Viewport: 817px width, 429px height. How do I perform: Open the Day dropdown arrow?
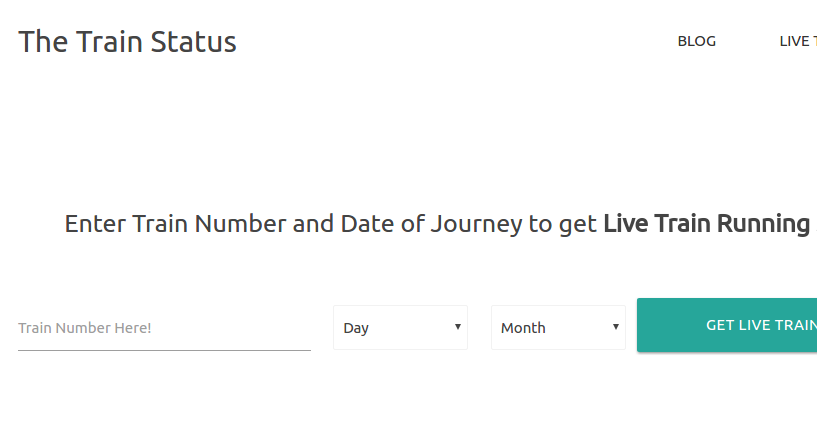457,327
